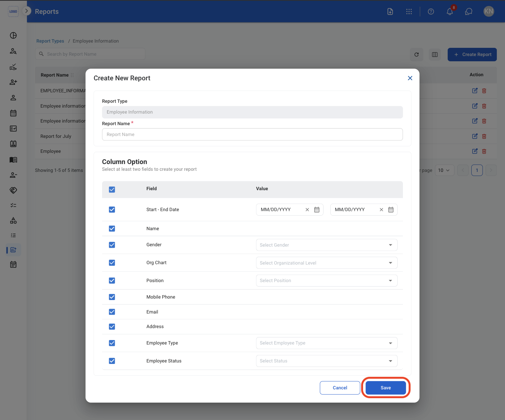This screenshot has height=420, width=505.
Task: Expand the Select Gender dropdown
Action: point(327,245)
